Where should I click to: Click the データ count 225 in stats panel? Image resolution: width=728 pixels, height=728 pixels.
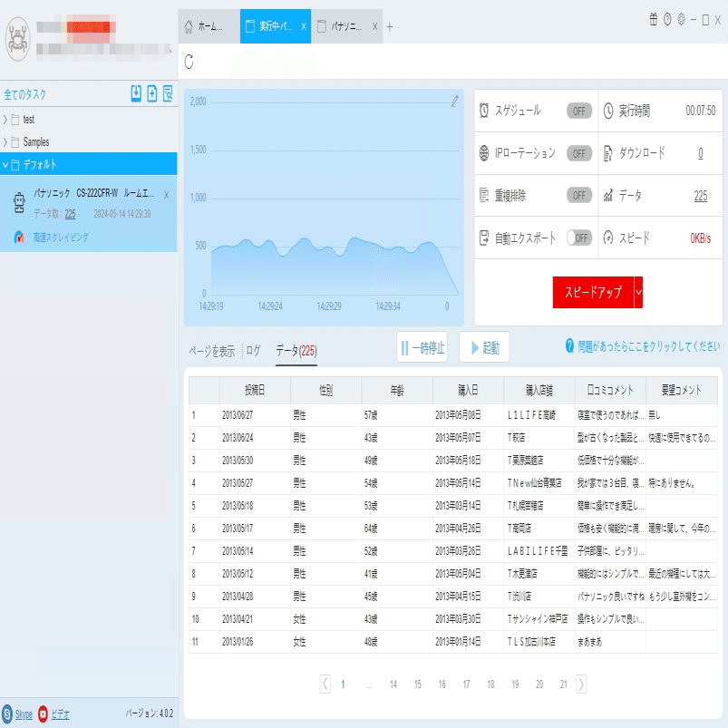(701, 196)
